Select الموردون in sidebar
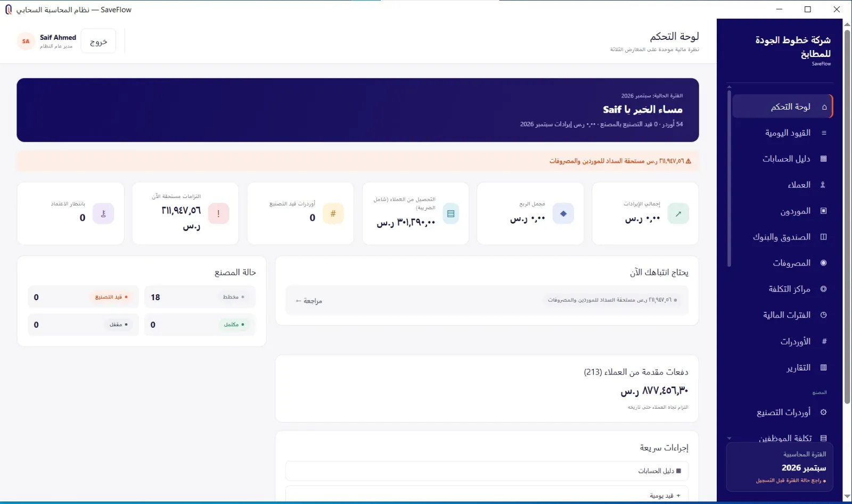The width and height of the screenshot is (852, 504). [782, 211]
